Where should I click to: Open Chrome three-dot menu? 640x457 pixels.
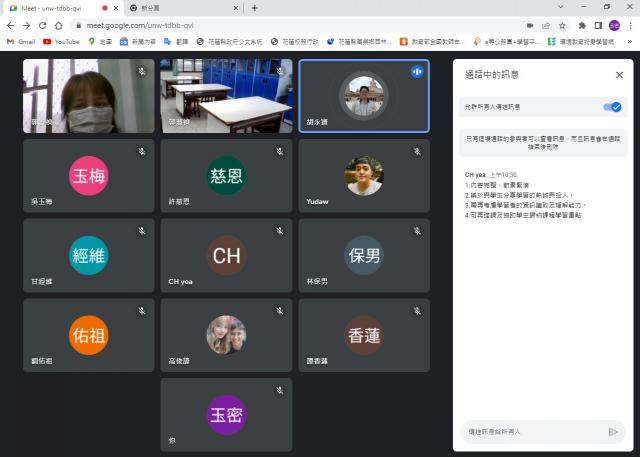(x=630, y=25)
